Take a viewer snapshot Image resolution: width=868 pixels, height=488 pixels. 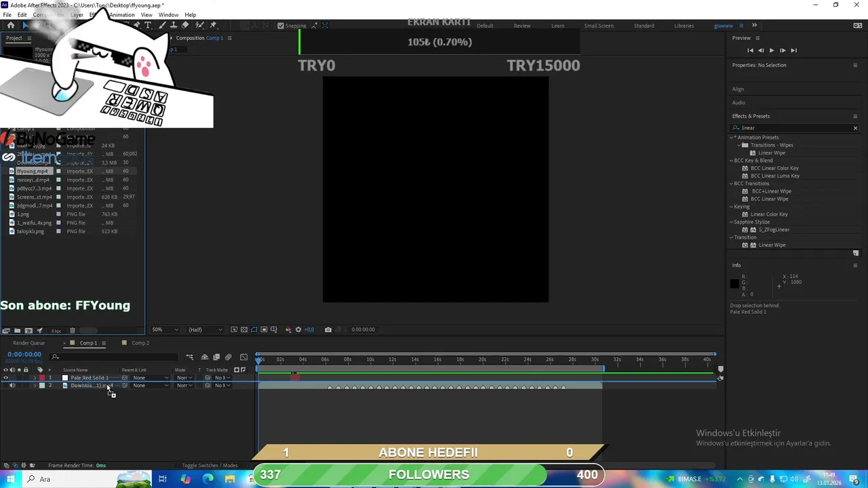(328, 329)
